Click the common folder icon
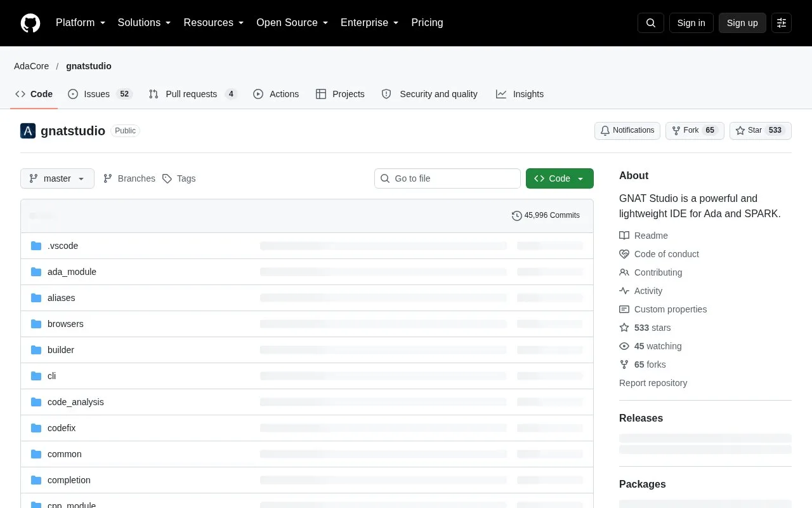Viewport: 812px width, 508px height. coord(36,454)
